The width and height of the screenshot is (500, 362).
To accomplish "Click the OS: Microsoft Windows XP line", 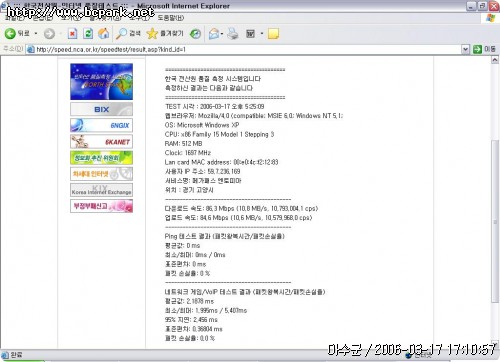I will [x=202, y=125].
